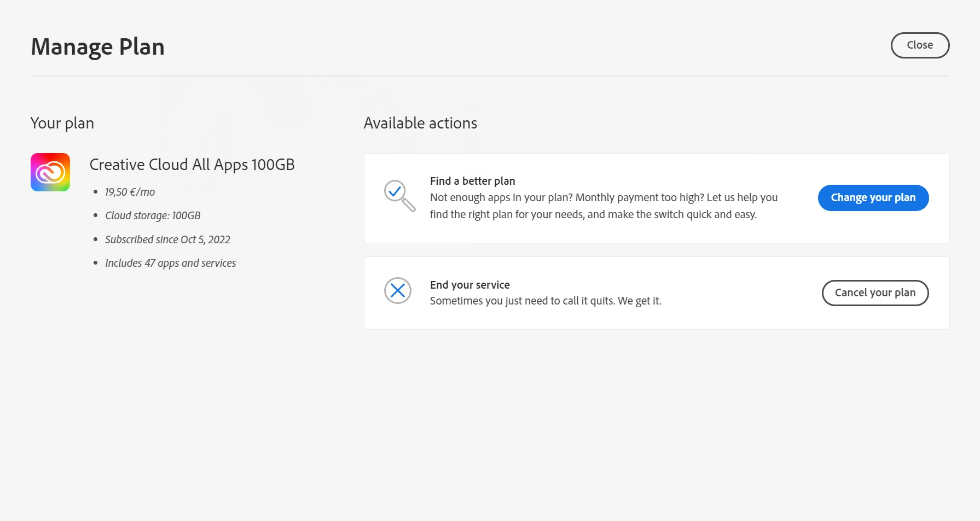Click the Available actions heading

pos(420,124)
